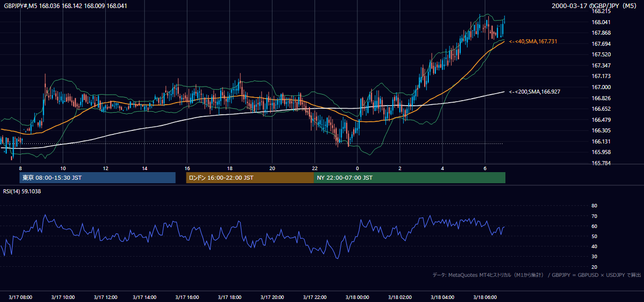Select the 40 SMA 167.731 label

[x=533, y=41]
